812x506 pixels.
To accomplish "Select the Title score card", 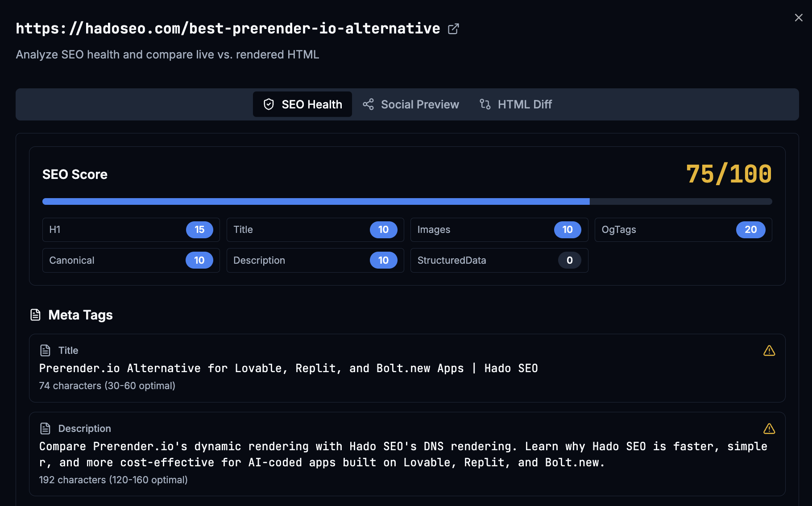I will click(x=315, y=230).
